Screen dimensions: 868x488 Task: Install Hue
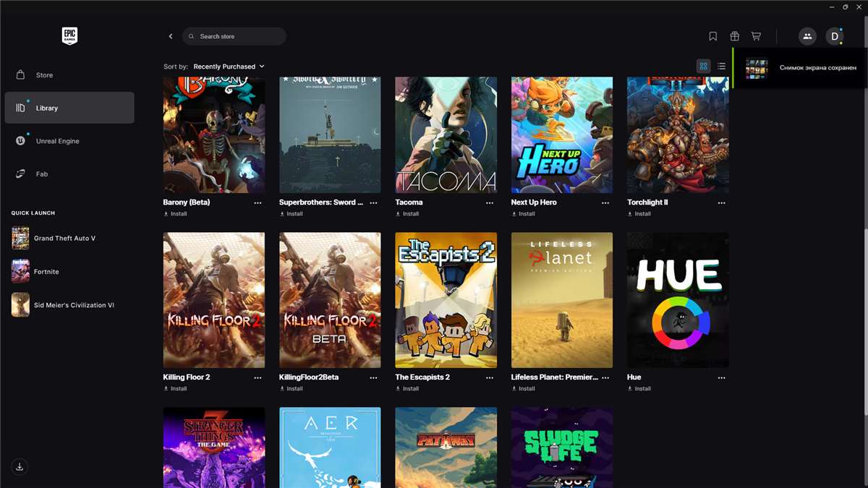pyautogui.click(x=639, y=389)
